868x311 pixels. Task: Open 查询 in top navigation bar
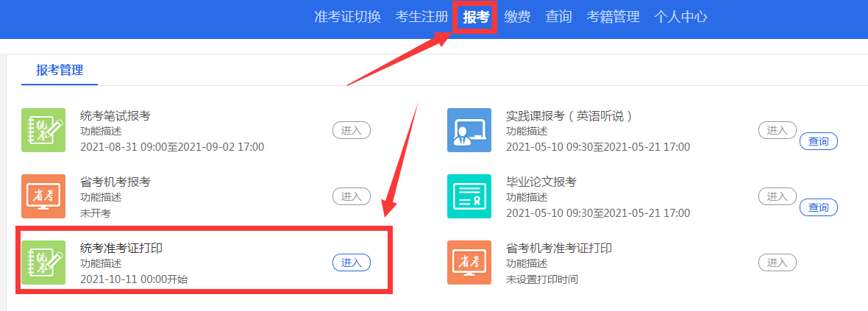tap(558, 17)
